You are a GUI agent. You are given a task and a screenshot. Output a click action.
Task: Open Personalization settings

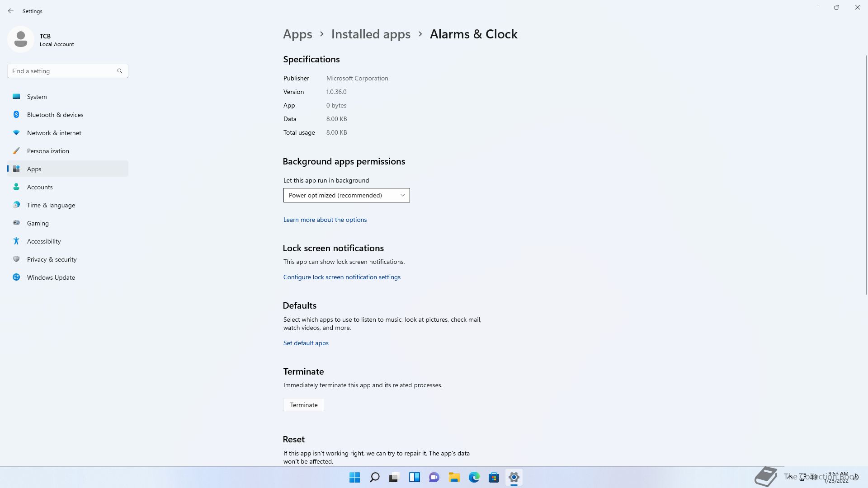tap(68, 151)
